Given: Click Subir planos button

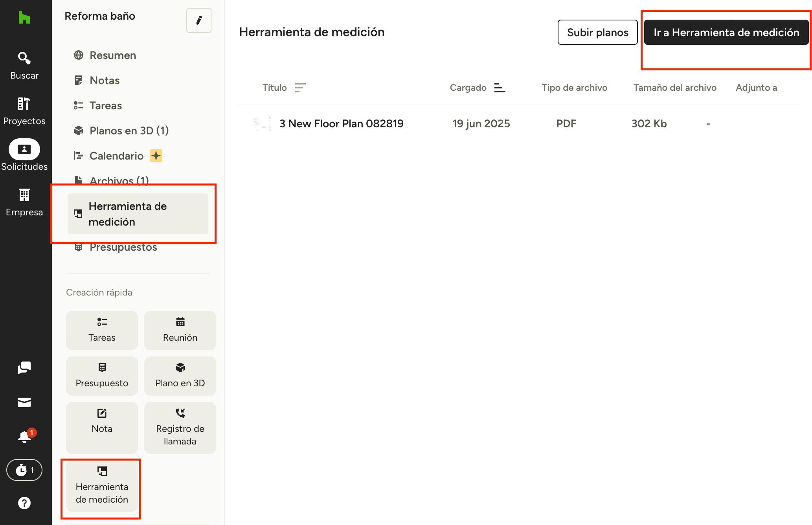Looking at the screenshot, I should (x=597, y=32).
